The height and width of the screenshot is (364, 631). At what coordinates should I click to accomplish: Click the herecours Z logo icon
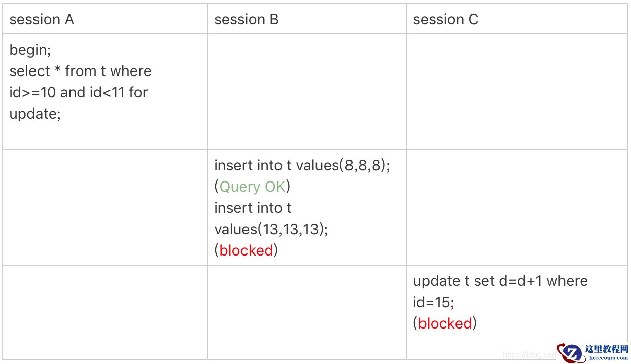569,352
